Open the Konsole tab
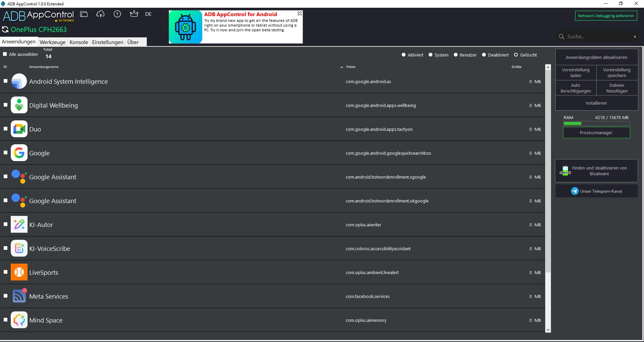 coord(79,42)
